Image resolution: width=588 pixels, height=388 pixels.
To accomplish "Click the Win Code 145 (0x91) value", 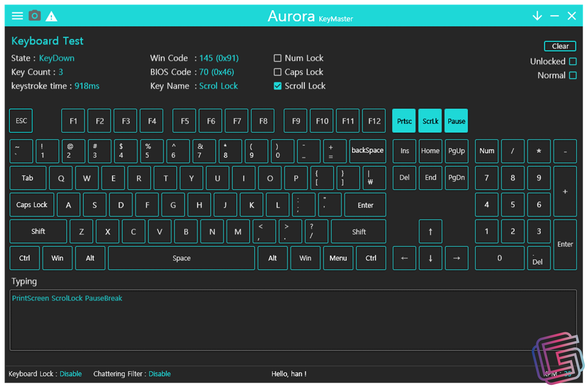I will 219,58.
